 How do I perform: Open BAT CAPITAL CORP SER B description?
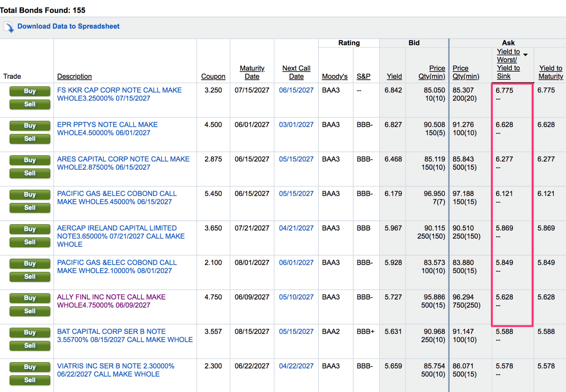[x=125, y=335]
